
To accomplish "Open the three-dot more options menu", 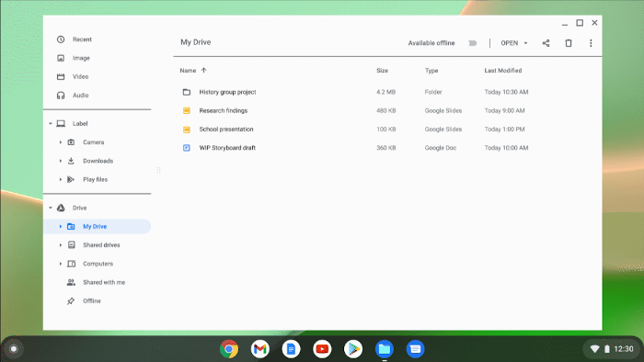I will click(591, 43).
